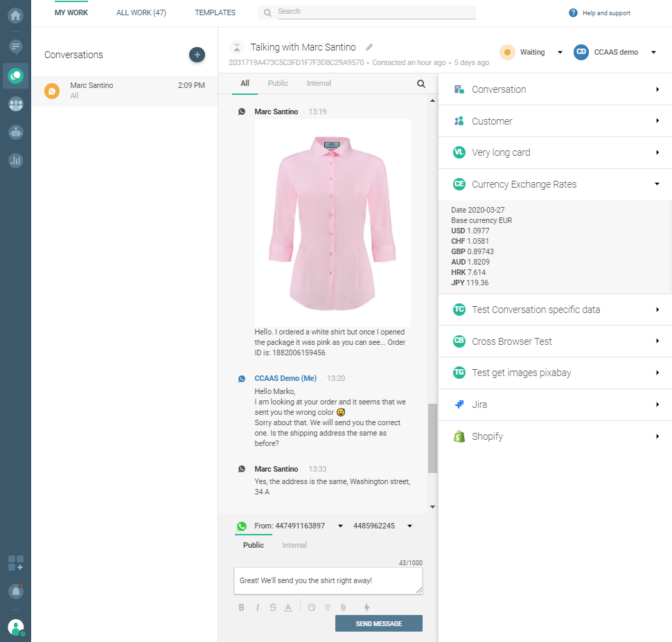Click the location pin icon
This screenshot has height=642, width=672.
(x=327, y=607)
